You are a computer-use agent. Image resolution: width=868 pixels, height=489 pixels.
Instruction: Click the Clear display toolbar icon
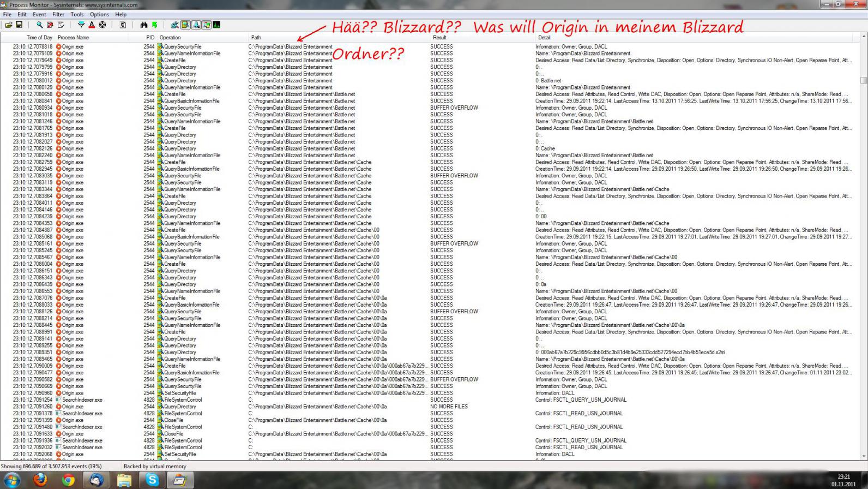(x=61, y=25)
